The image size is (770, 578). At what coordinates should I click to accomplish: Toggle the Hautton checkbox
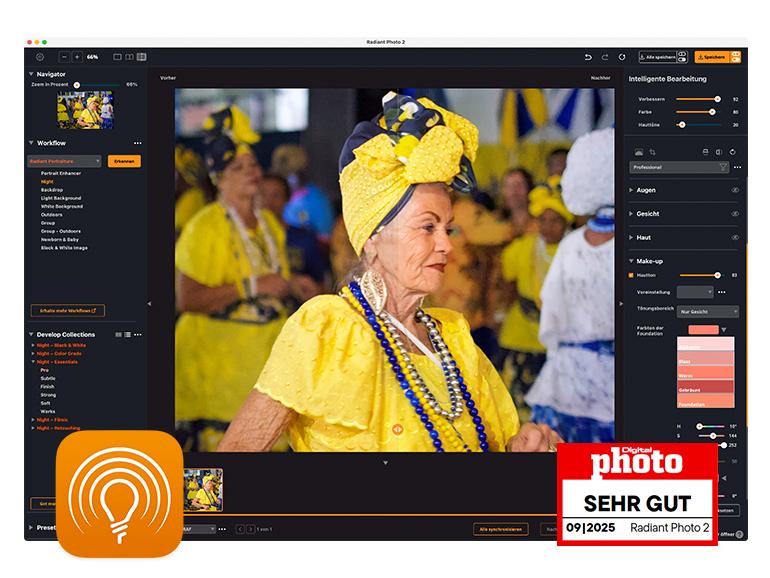point(631,275)
